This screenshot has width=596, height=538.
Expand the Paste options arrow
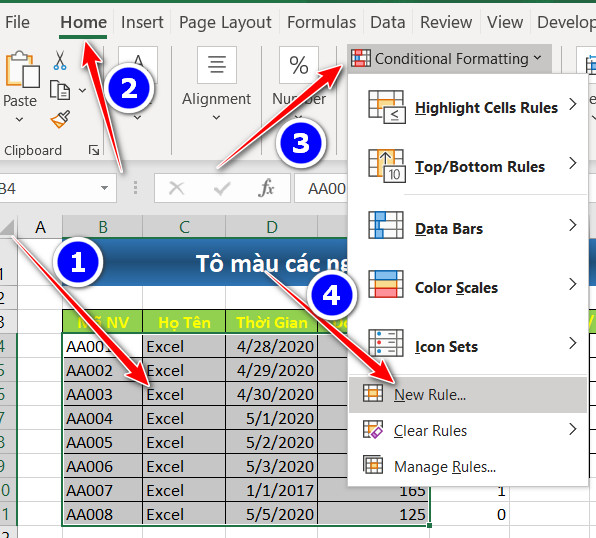[x=19, y=119]
